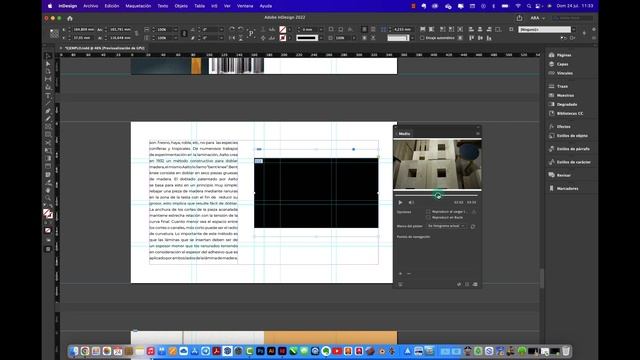This screenshot has width=640, height=360.
Task: Click the video preview thumbnail in Media panel
Action: pos(438,164)
